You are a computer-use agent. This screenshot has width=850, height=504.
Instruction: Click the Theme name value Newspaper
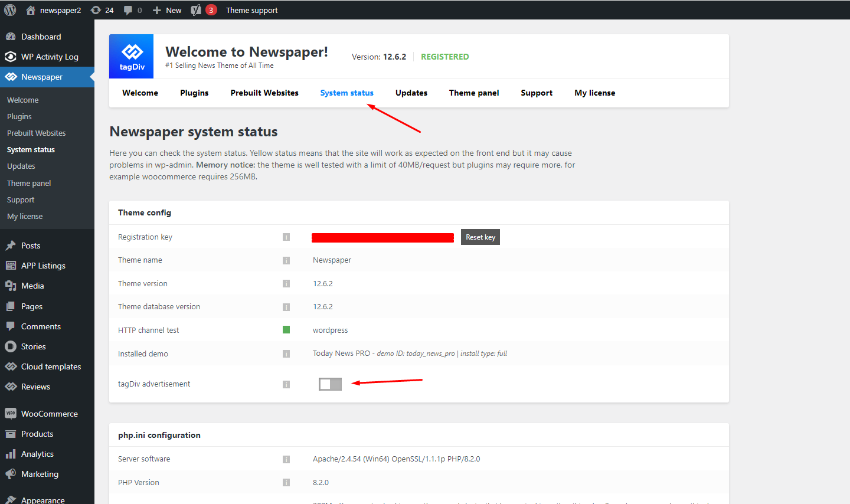[x=332, y=260]
